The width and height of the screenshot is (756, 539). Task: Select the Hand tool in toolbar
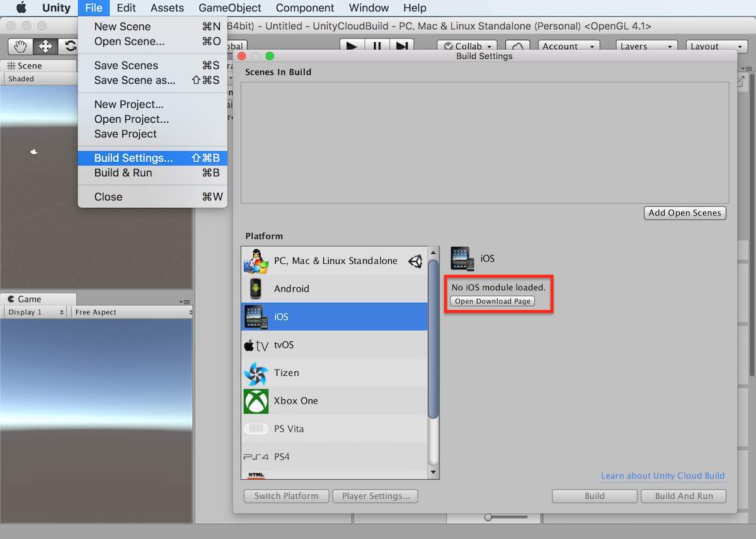click(x=20, y=47)
